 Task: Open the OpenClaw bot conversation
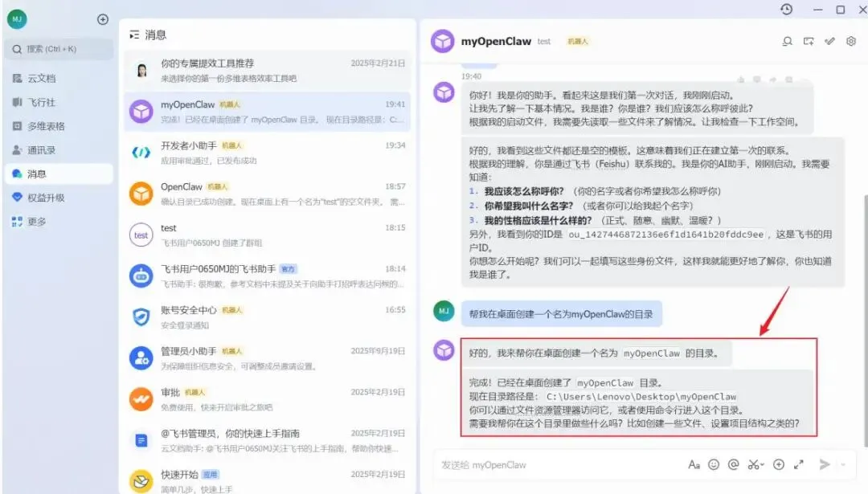268,194
